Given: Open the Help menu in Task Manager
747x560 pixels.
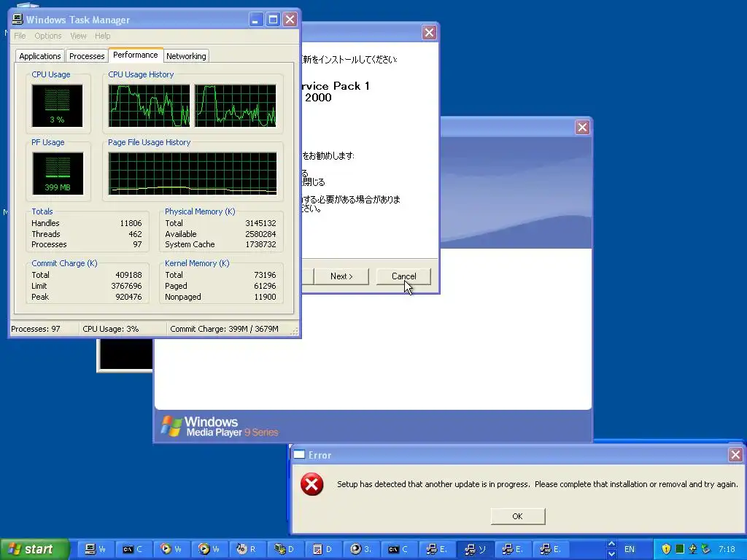Looking at the screenshot, I should [x=102, y=36].
